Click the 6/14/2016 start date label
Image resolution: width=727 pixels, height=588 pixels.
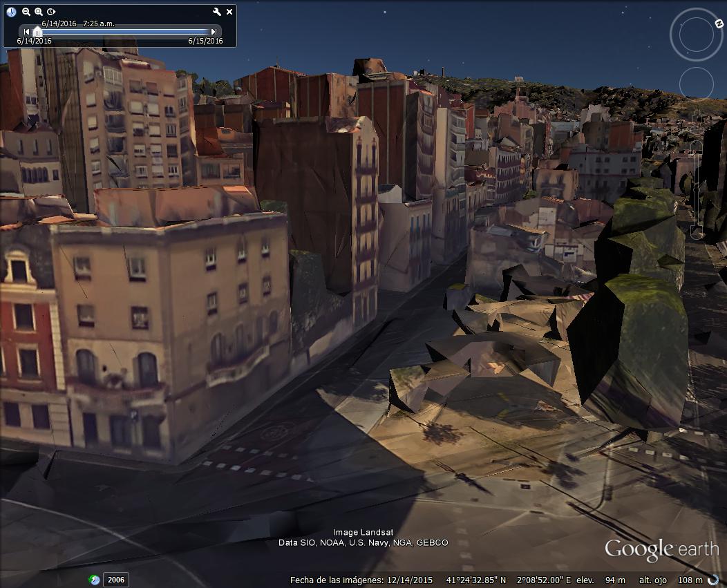tap(35, 41)
